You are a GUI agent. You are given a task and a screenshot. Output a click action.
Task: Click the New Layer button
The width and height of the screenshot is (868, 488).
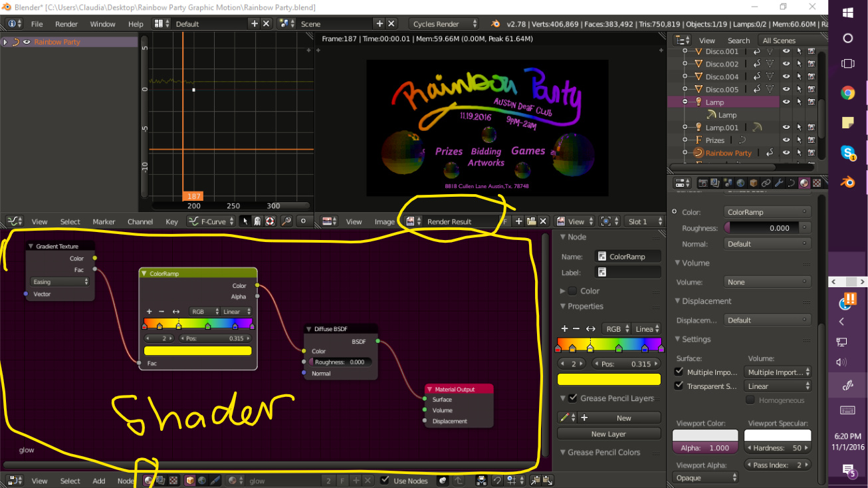pos(609,433)
